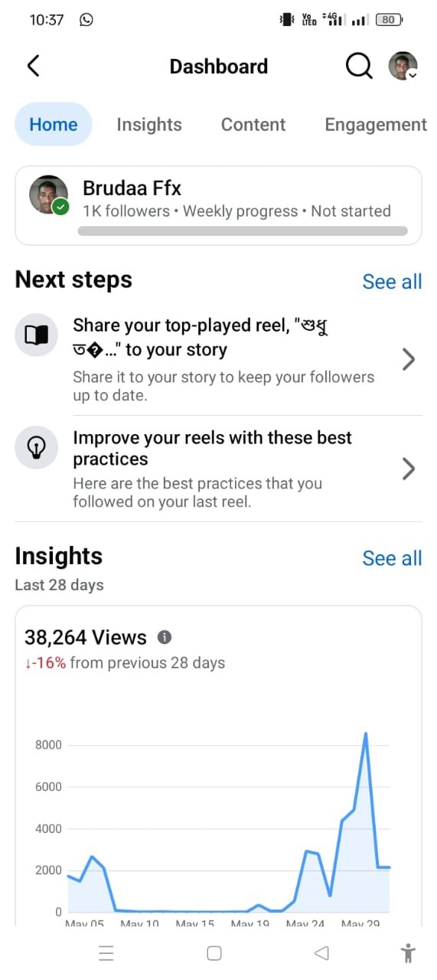Tap Android home square button
This screenshot has width=437, height=980.
(x=214, y=953)
